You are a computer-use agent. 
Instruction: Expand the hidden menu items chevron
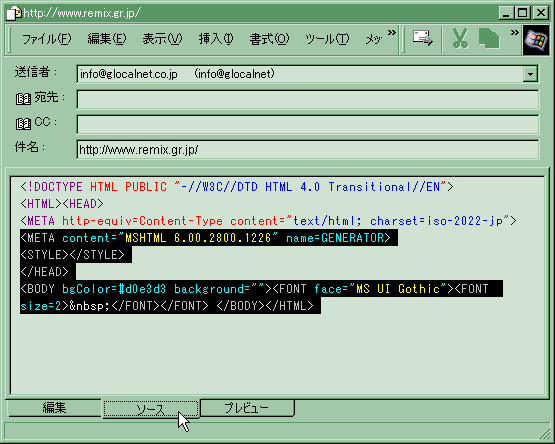(x=391, y=33)
